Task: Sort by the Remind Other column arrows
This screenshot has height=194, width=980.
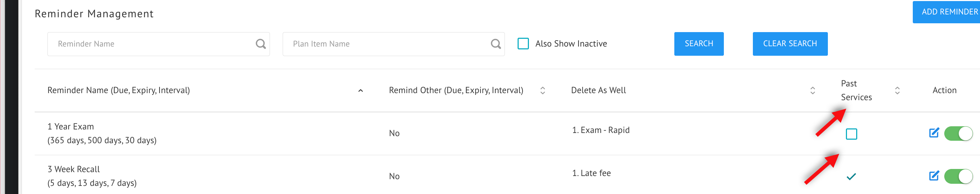Action: click(542, 90)
